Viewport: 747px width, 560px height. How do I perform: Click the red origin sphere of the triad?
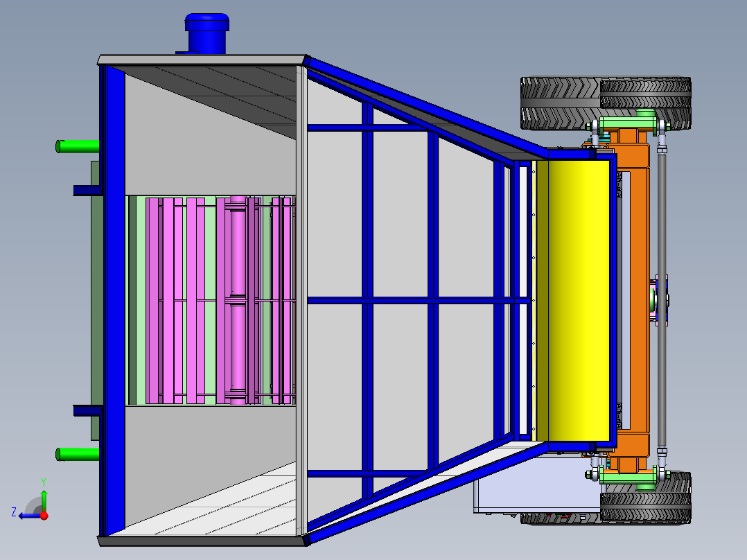click(43, 516)
